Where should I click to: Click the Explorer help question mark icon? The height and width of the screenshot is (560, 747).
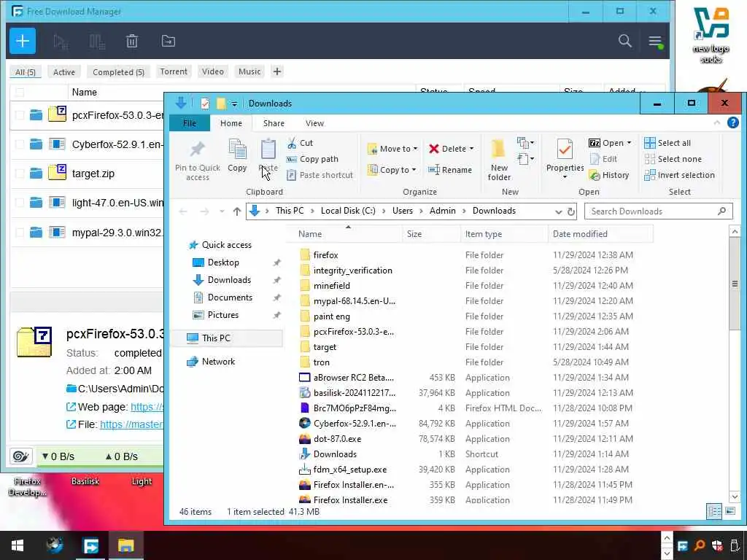click(732, 122)
